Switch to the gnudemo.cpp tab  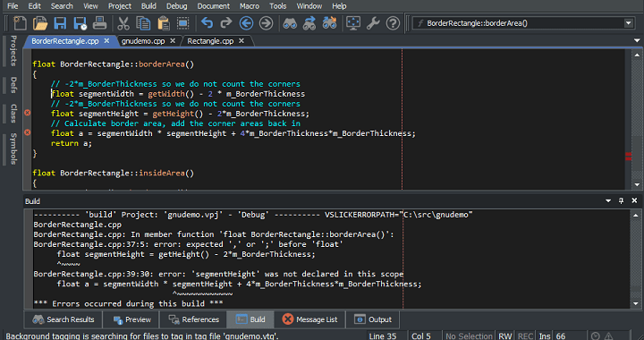[x=143, y=41]
